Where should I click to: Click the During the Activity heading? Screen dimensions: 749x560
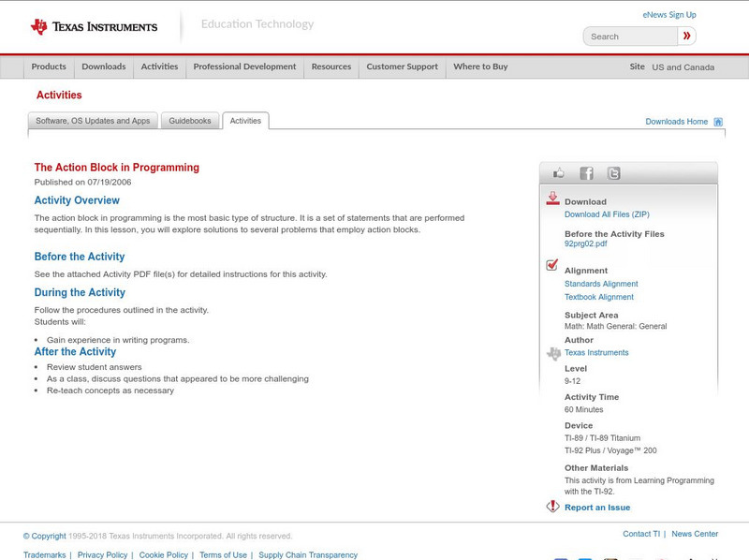[x=80, y=292]
